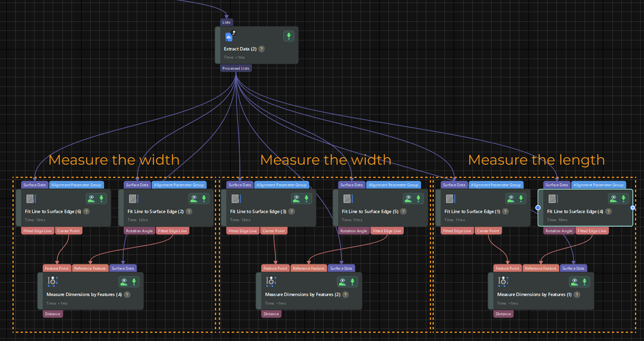
Task: Run the Extract Data (2) step with green arrow
Action: pyautogui.click(x=289, y=36)
